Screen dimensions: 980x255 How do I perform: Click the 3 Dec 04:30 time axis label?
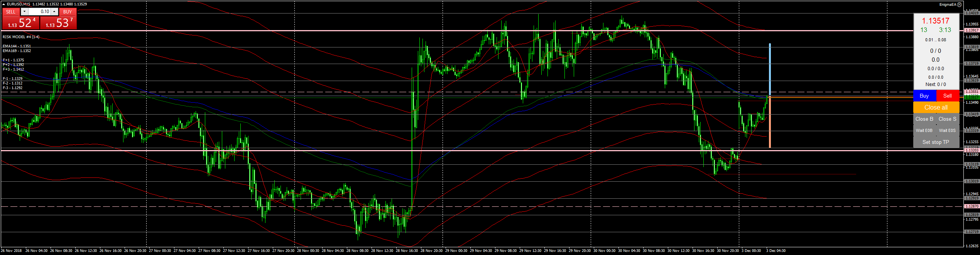point(776,251)
